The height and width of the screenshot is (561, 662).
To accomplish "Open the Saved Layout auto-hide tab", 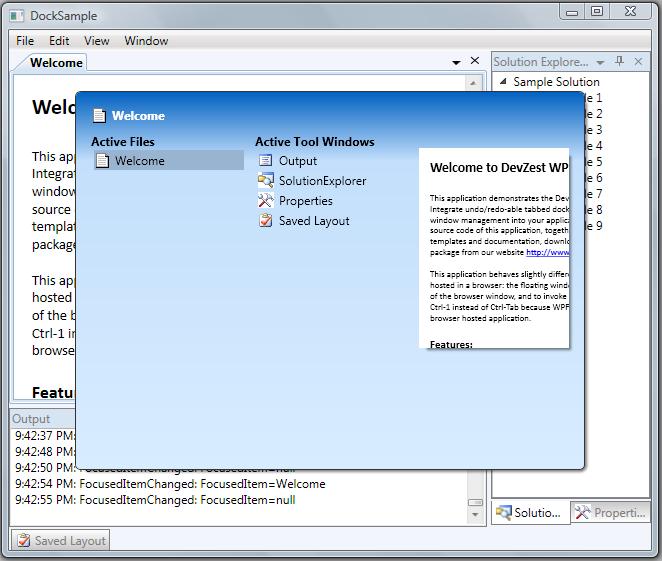I will (x=61, y=540).
